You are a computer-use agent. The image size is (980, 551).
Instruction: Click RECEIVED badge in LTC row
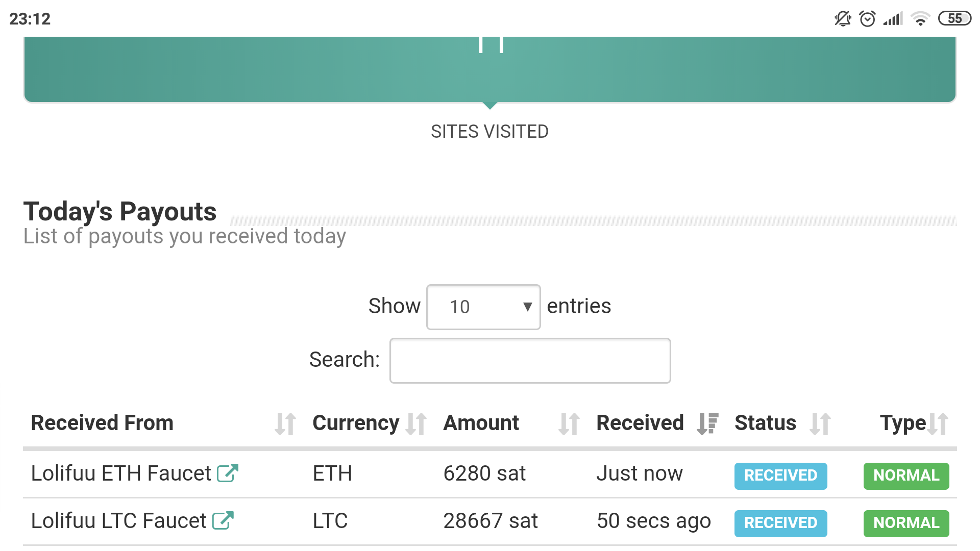780,523
